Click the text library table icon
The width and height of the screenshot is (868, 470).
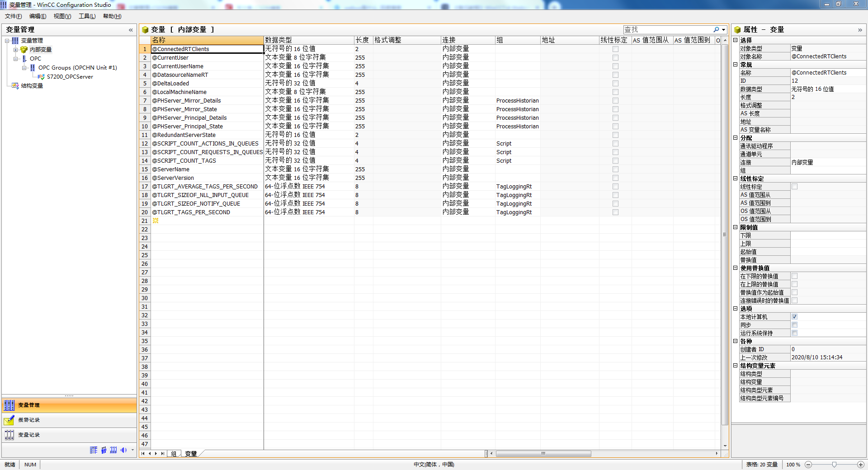tap(94, 450)
